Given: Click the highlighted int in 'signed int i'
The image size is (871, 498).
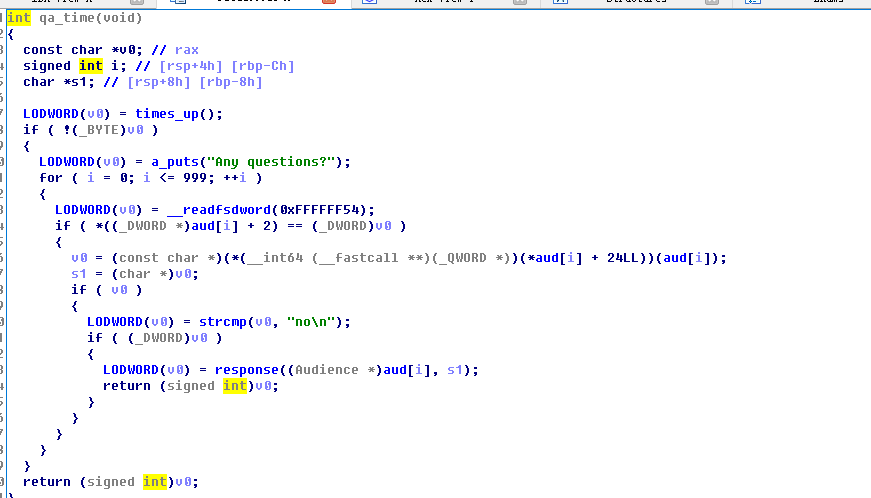Looking at the screenshot, I should 91,66.
